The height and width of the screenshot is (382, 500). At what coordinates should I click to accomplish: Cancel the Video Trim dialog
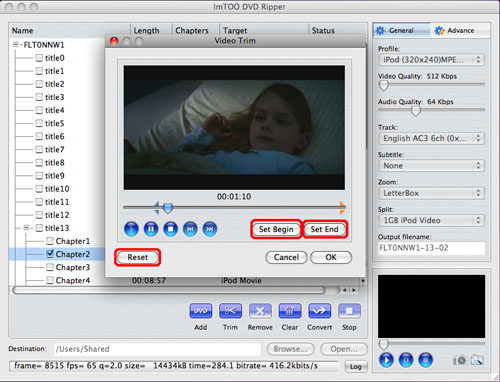[x=286, y=257]
